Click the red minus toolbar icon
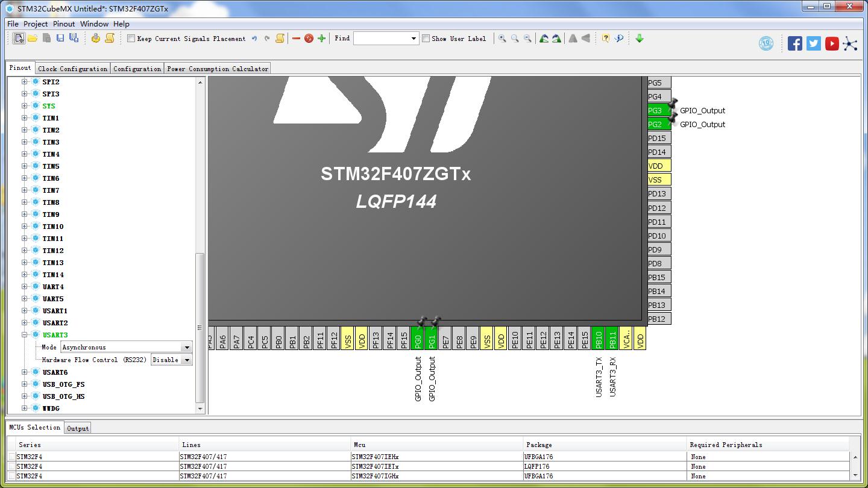The width and height of the screenshot is (868, 488). coord(296,39)
